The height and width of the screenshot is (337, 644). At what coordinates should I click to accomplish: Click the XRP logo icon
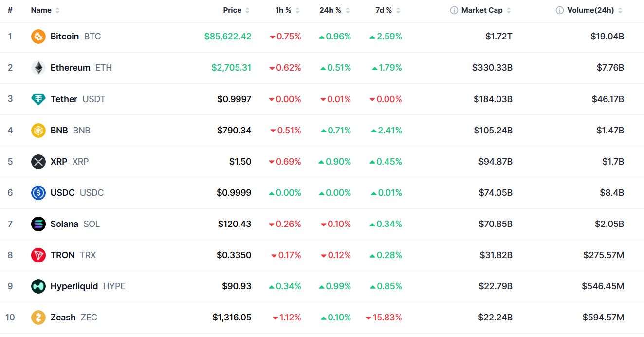[38, 161]
